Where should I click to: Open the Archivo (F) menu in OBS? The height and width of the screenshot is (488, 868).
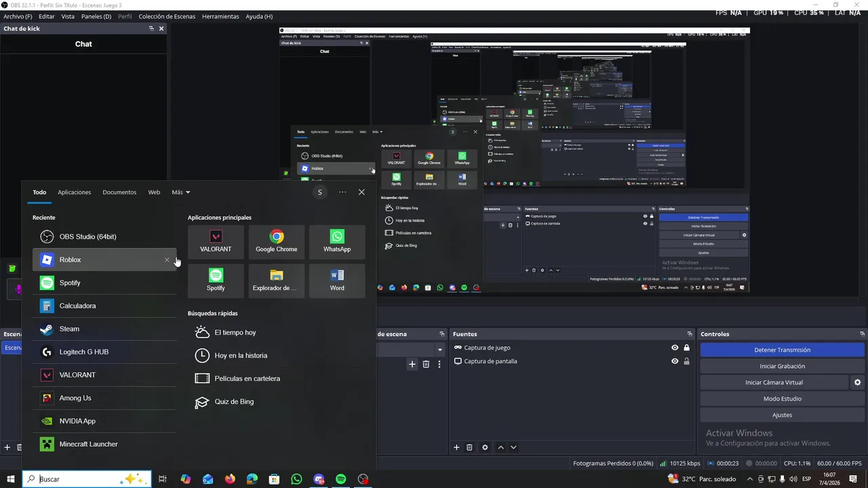[18, 16]
